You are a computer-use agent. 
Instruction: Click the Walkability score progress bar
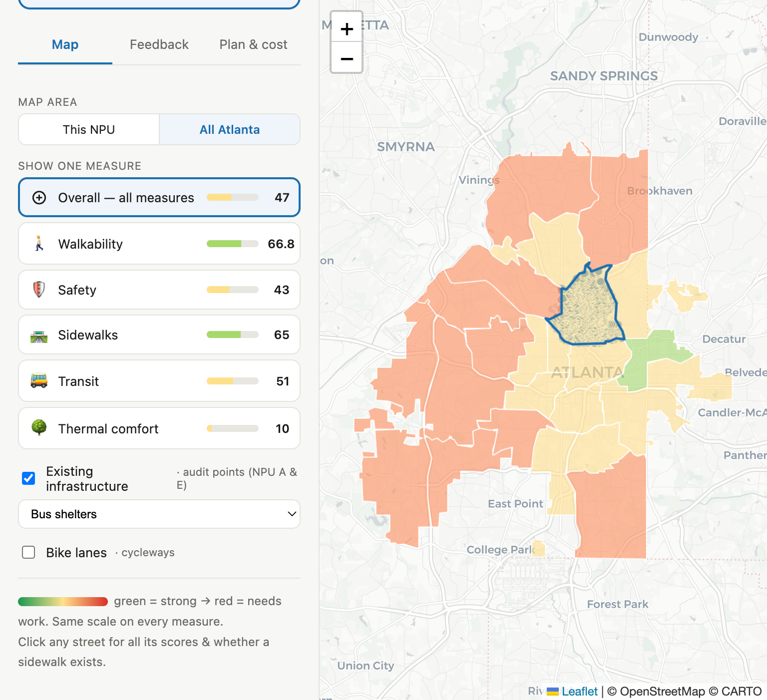233,244
